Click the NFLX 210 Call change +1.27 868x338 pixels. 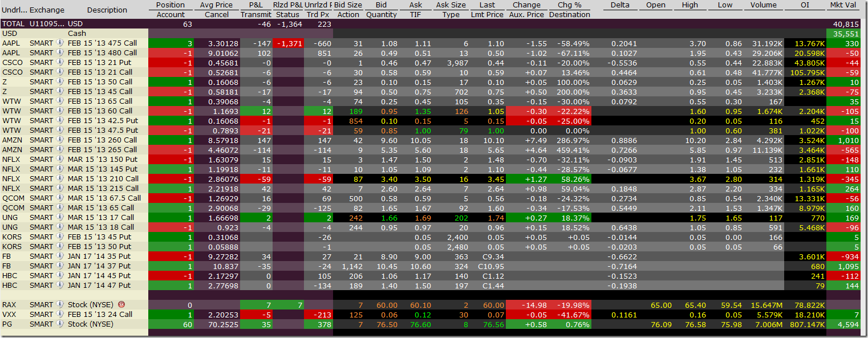point(536,179)
